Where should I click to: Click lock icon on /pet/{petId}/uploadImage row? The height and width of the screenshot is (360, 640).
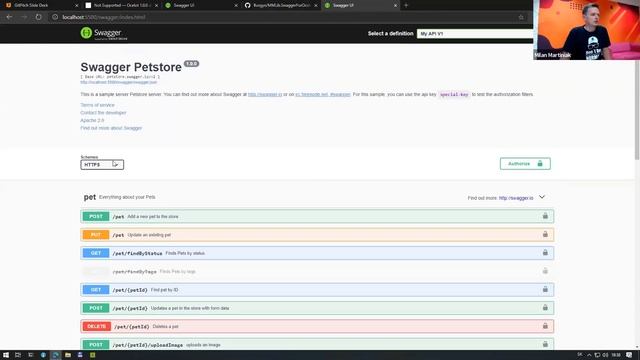point(545,344)
